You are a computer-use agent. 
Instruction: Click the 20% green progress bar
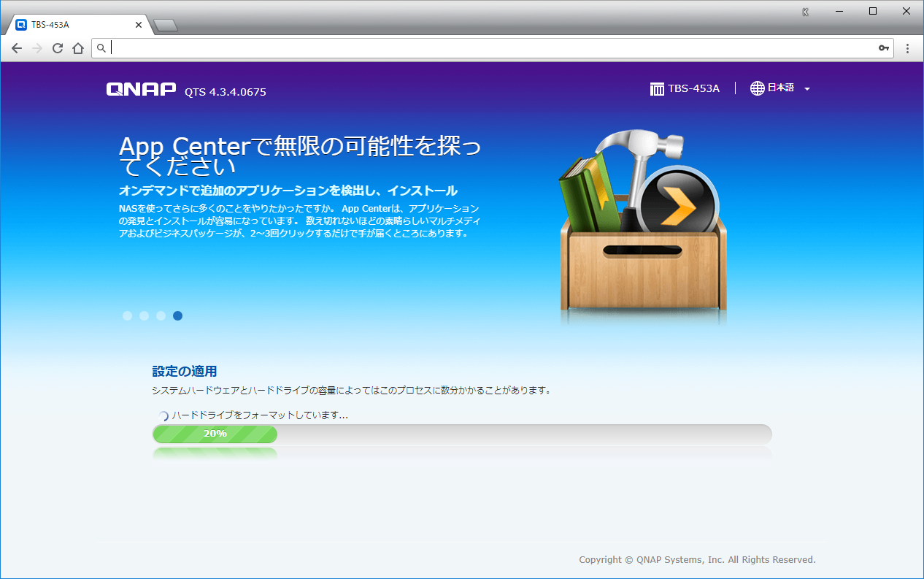coord(215,434)
